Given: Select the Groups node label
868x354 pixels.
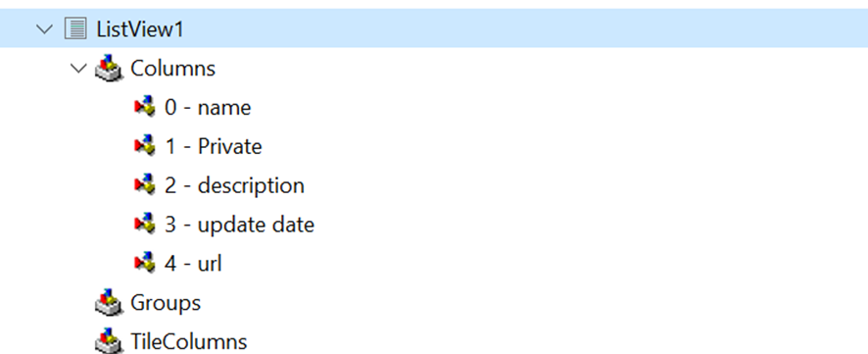Looking at the screenshot, I should coord(166,302).
